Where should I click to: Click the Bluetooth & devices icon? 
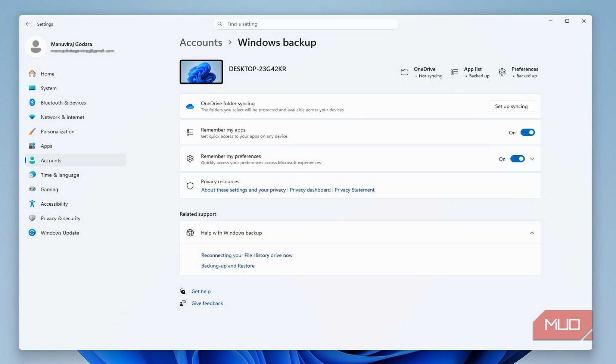(32, 102)
